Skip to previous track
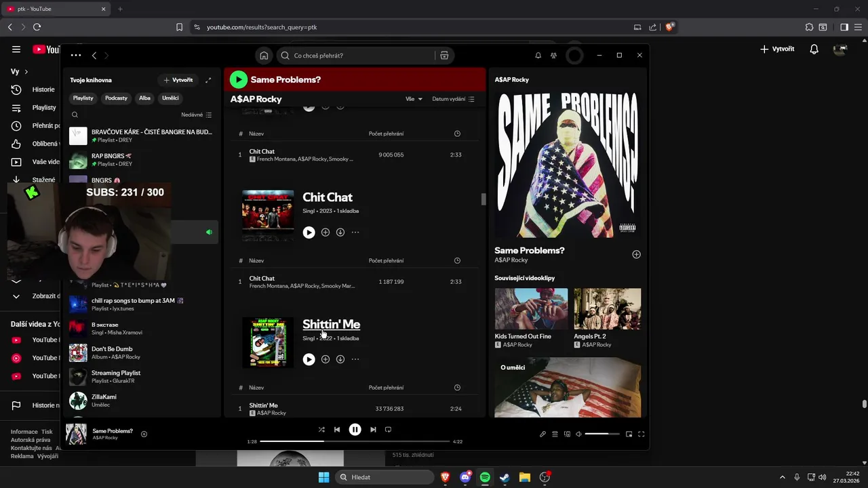 (x=337, y=430)
